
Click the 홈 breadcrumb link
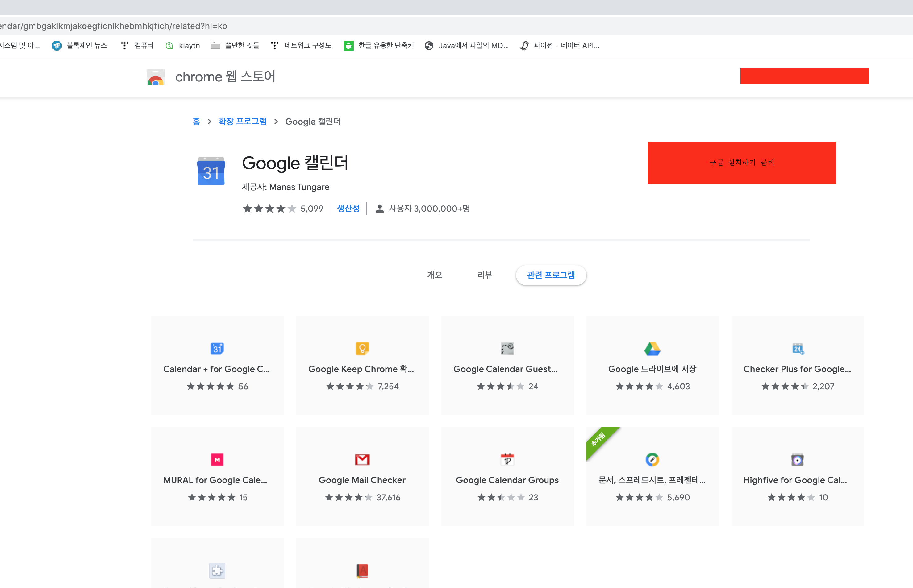coord(196,122)
